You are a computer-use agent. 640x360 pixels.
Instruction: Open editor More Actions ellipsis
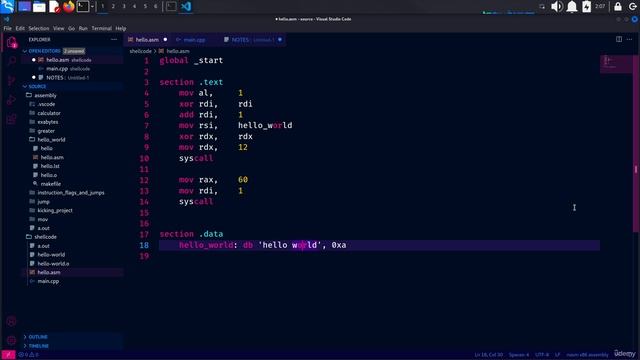pos(629,39)
